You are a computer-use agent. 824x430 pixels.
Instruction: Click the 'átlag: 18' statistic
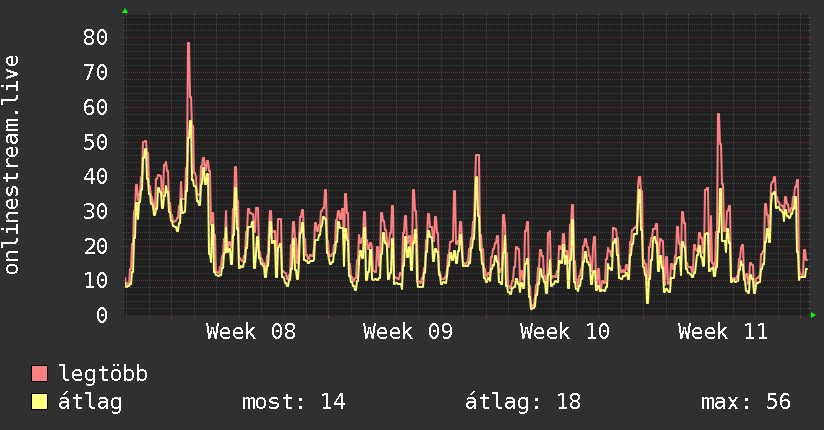point(523,402)
